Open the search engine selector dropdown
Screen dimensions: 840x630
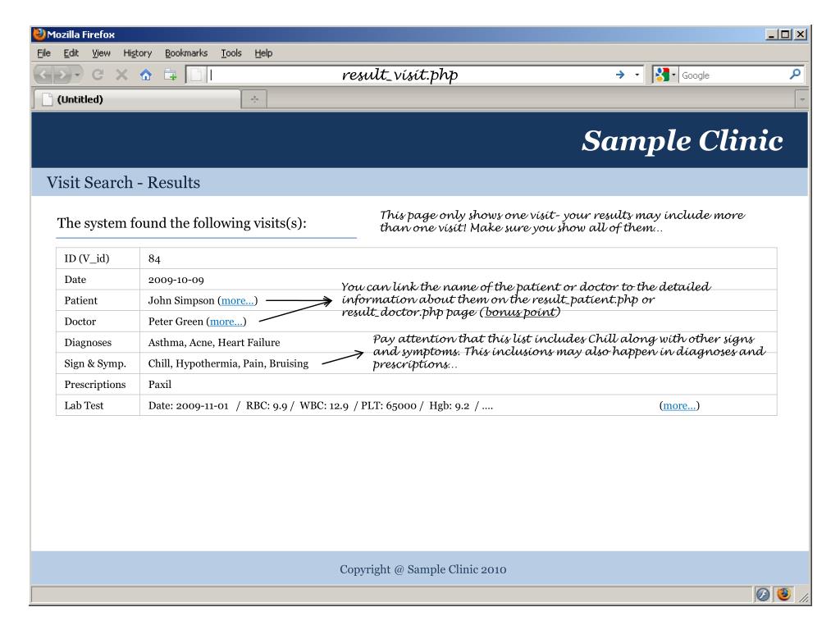(664, 75)
